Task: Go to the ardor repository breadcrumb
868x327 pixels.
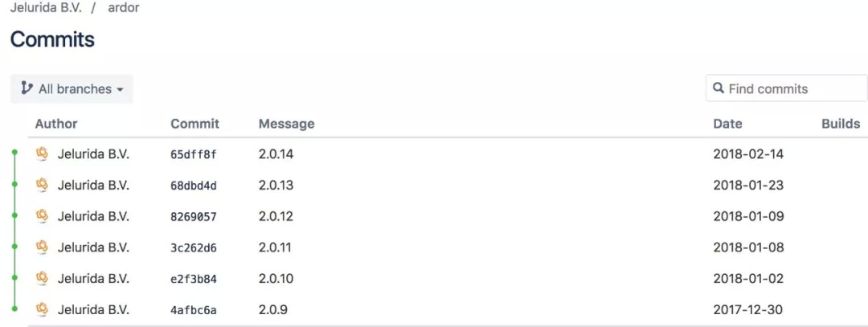Action: point(124,9)
